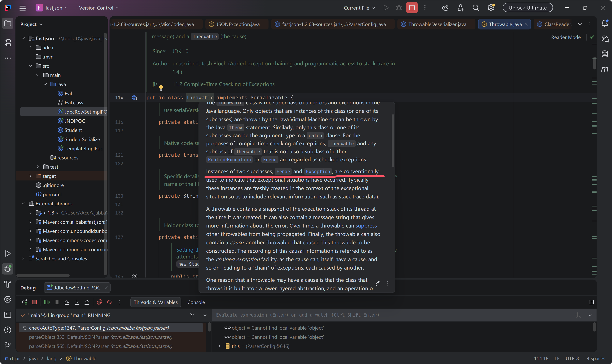The width and height of the screenshot is (612, 364).
Task: Open the main hamburger menu
Action: (23, 8)
